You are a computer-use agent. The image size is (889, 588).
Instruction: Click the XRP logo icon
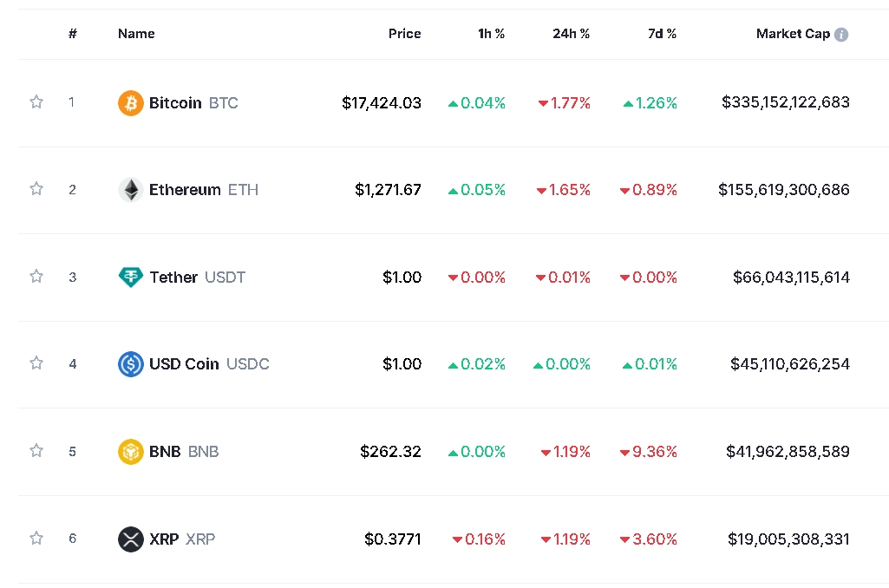click(x=130, y=539)
